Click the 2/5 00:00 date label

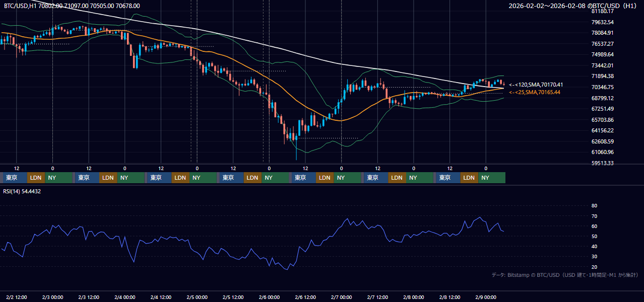(x=197, y=297)
